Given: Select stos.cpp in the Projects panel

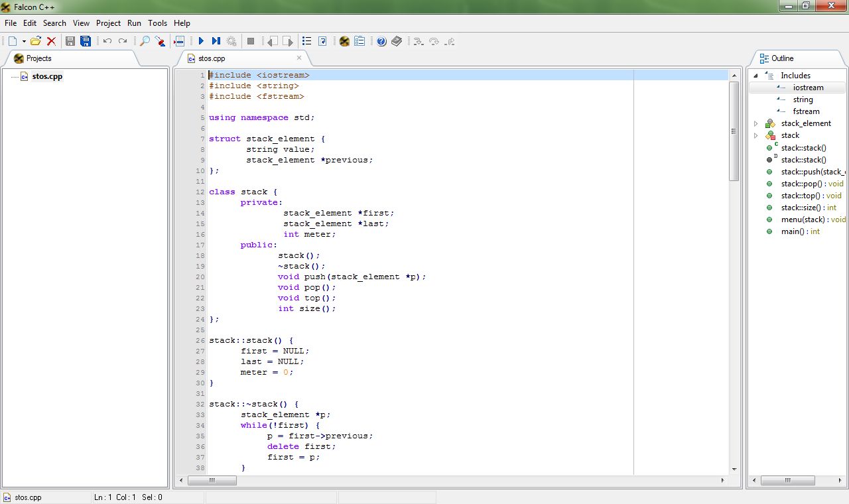Looking at the screenshot, I should click(x=46, y=76).
